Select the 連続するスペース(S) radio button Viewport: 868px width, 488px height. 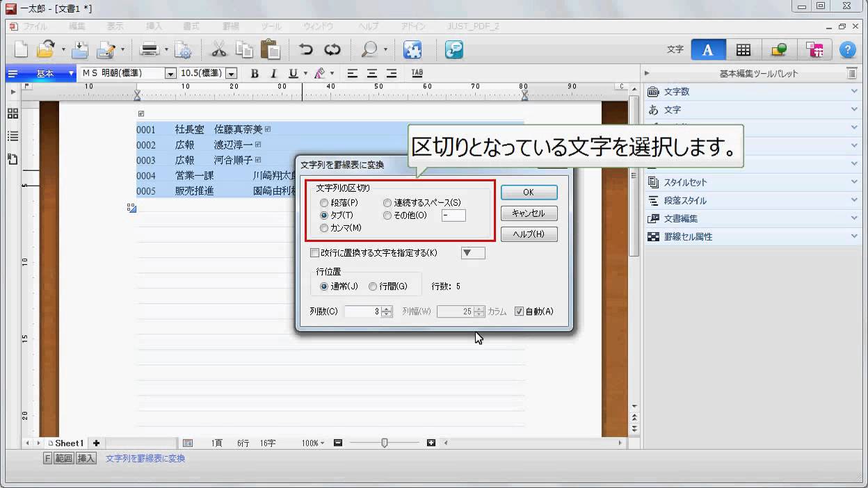click(387, 203)
